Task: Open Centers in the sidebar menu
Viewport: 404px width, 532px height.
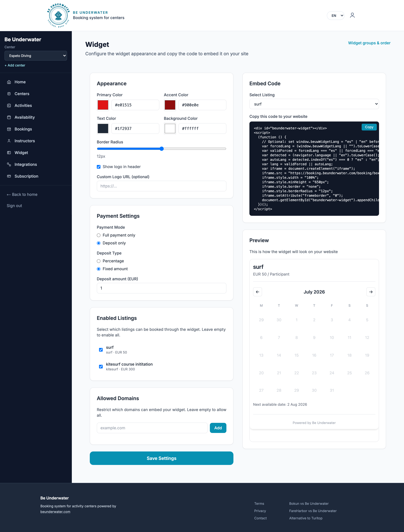Action: pyautogui.click(x=36, y=94)
